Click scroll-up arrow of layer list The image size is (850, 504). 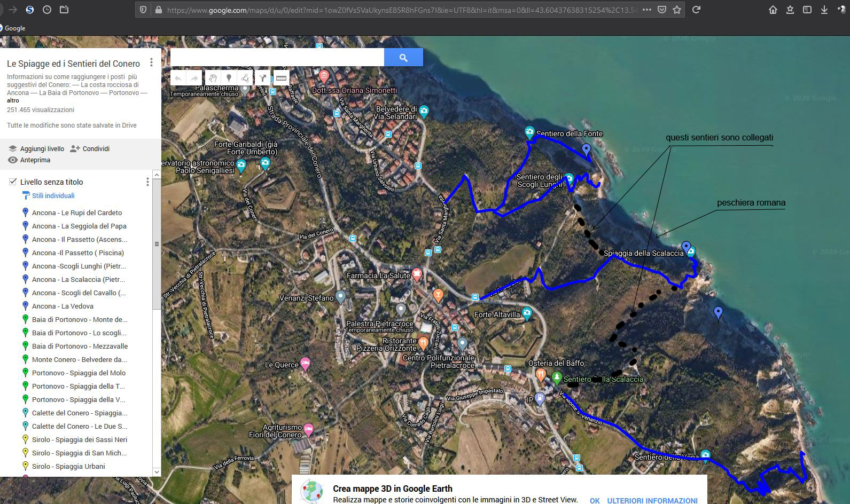(x=157, y=175)
